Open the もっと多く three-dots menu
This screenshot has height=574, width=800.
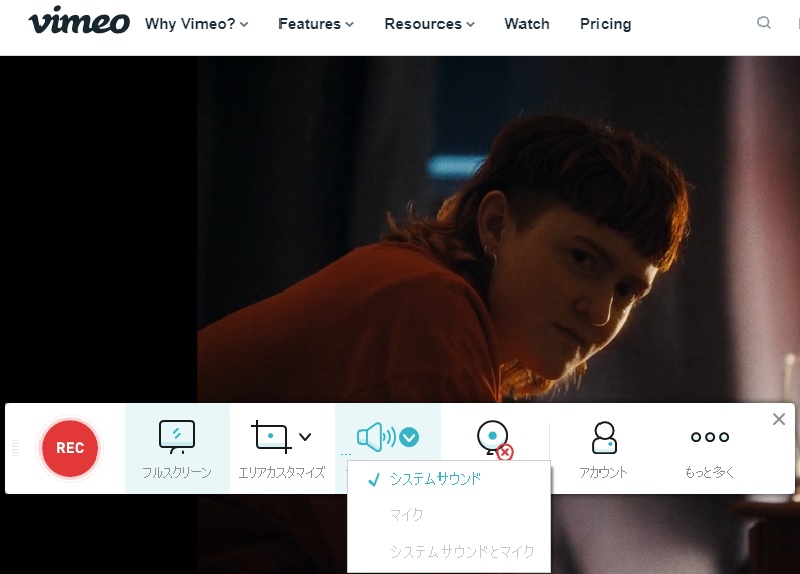[710, 438]
